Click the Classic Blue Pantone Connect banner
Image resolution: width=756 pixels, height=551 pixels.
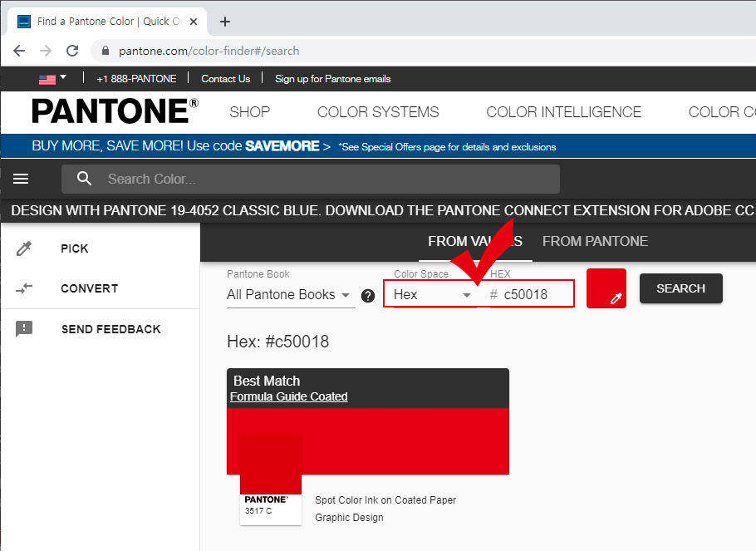(x=382, y=210)
